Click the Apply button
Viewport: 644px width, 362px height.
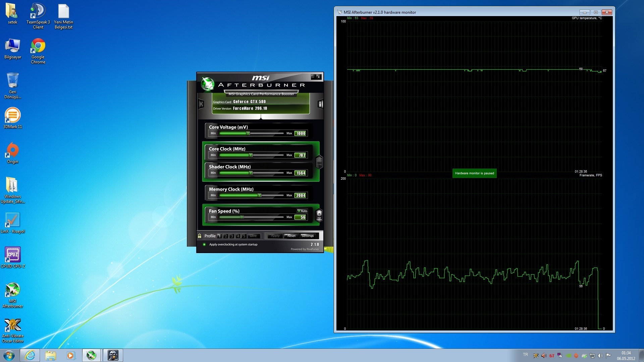[x=275, y=236]
